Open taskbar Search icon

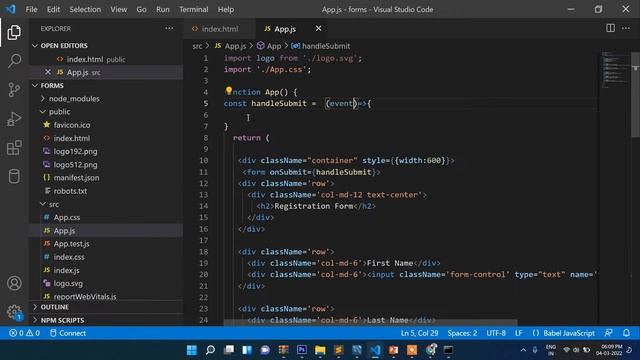click(x=210, y=350)
